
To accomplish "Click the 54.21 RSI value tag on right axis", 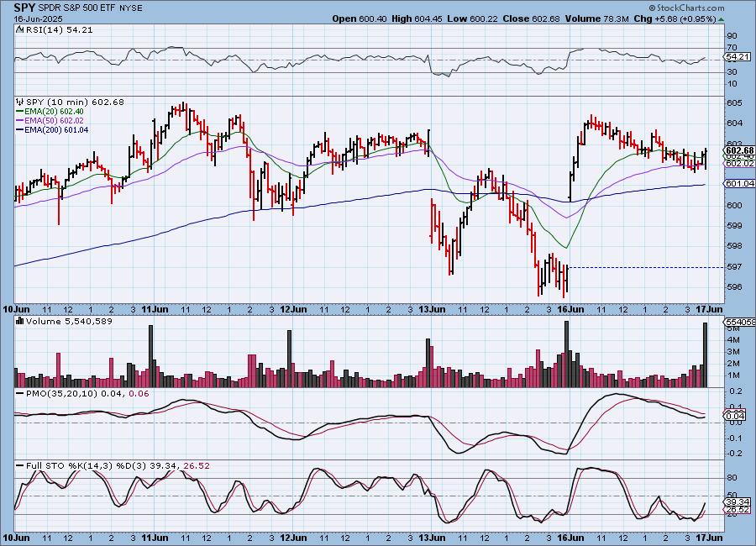I will pos(737,57).
